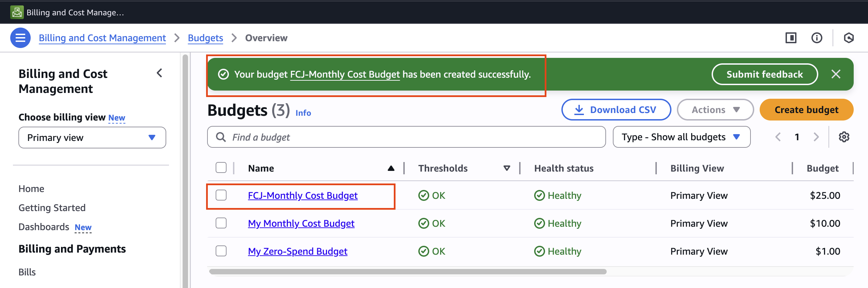This screenshot has width=868, height=288.
Task: Go to Bills in sidebar navigation
Action: (x=27, y=272)
